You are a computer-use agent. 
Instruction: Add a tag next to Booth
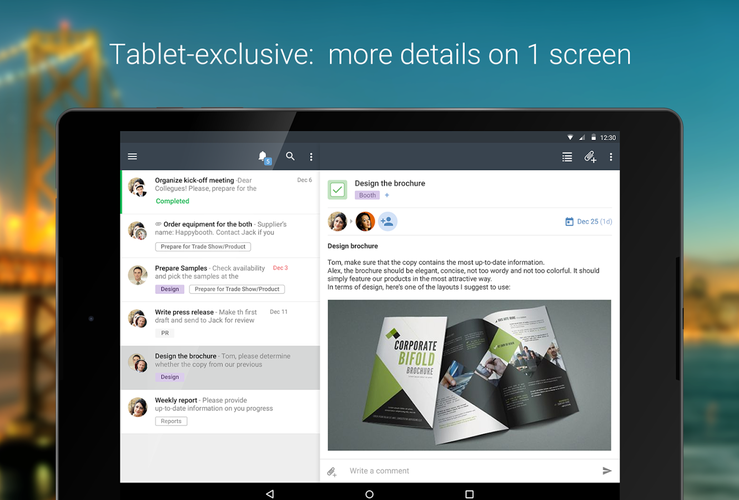387,195
